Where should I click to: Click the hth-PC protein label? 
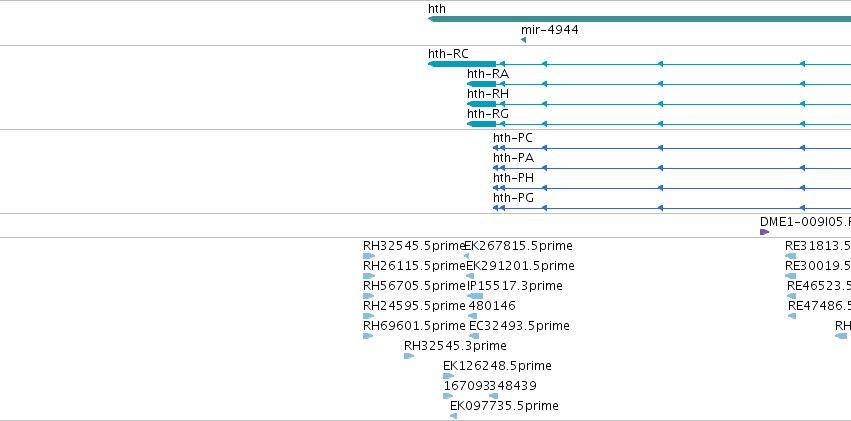513,138
